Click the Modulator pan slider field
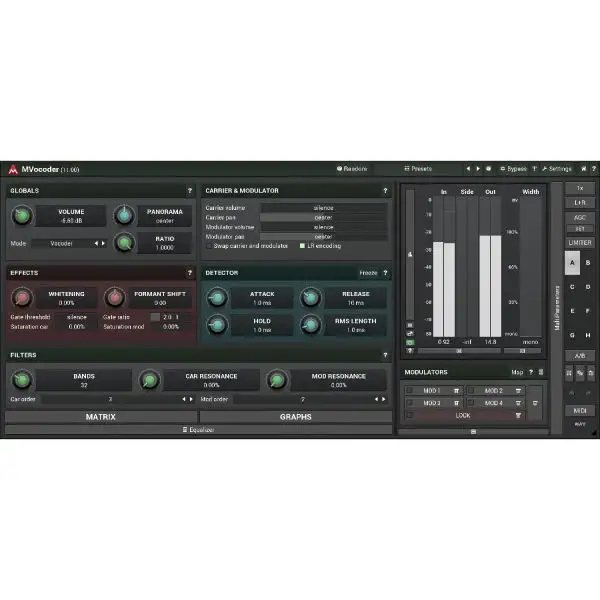 click(x=323, y=237)
